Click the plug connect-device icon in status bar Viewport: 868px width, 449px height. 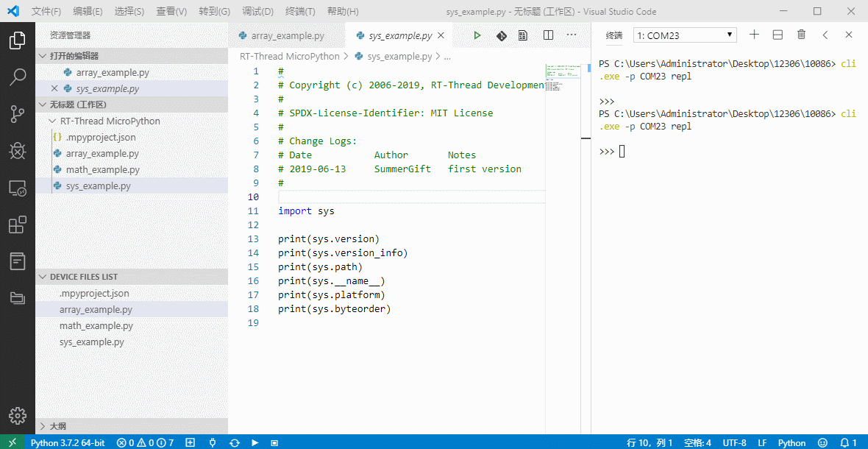[x=213, y=443]
